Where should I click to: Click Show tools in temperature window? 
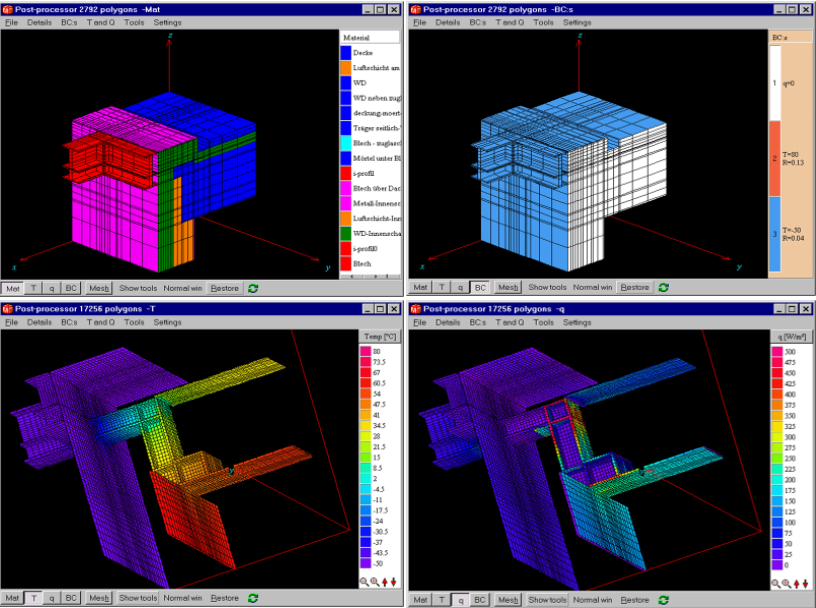tap(138, 598)
